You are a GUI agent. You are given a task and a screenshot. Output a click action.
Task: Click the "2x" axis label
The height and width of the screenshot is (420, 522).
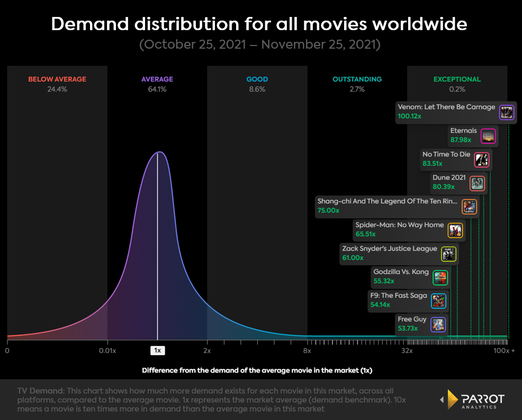pyautogui.click(x=207, y=351)
